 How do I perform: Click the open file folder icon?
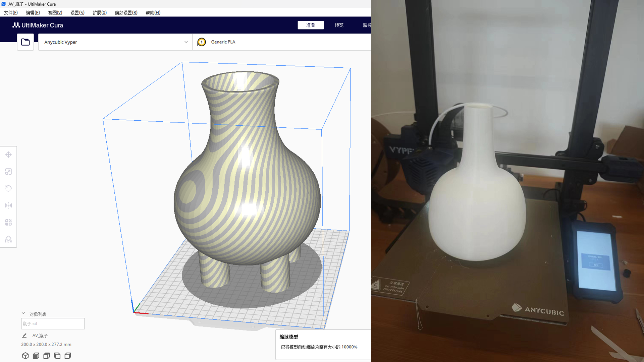pyautogui.click(x=25, y=42)
